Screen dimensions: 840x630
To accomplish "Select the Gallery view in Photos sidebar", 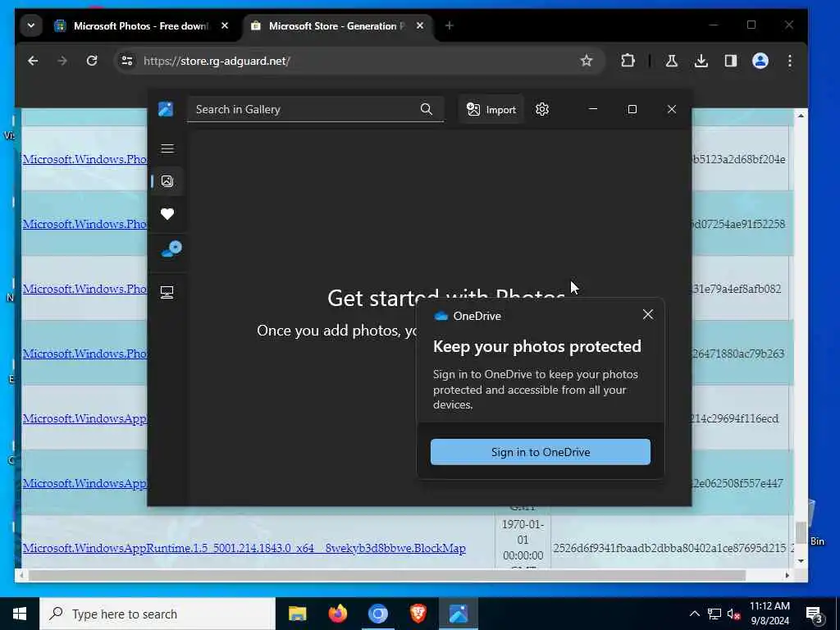I will tap(167, 181).
